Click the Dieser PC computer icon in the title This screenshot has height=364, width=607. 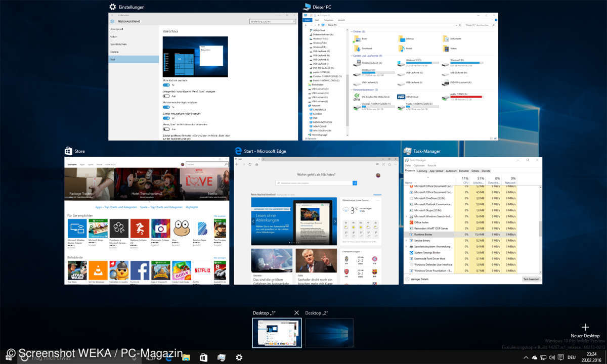[307, 7]
